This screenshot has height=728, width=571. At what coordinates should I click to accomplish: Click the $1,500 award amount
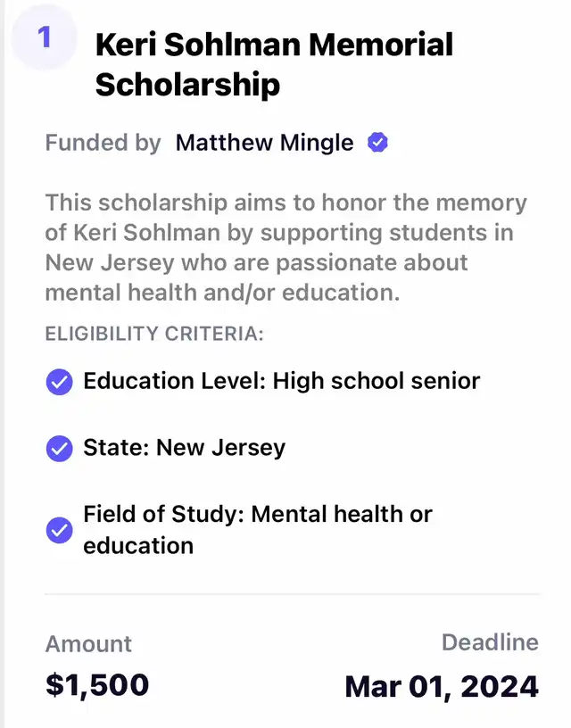[97, 685]
